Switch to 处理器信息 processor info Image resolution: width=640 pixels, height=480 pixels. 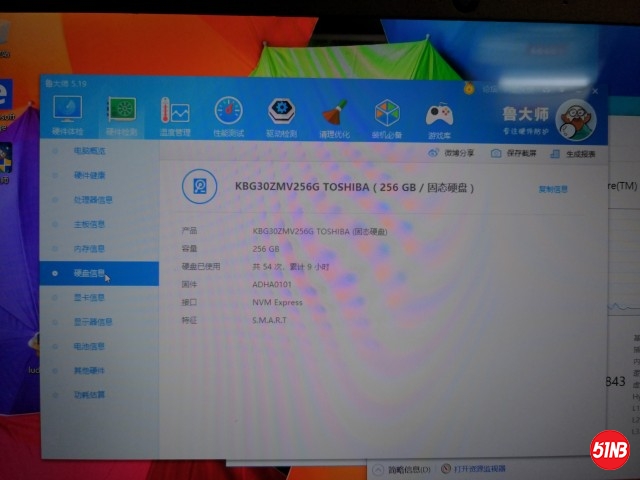point(93,199)
